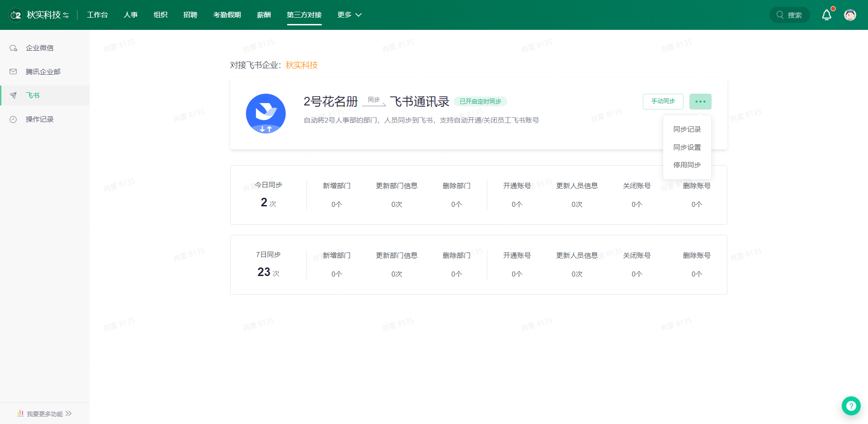This screenshot has height=424, width=868.
Task: Switch to the 考勤假期 tab
Action: pyautogui.click(x=227, y=15)
